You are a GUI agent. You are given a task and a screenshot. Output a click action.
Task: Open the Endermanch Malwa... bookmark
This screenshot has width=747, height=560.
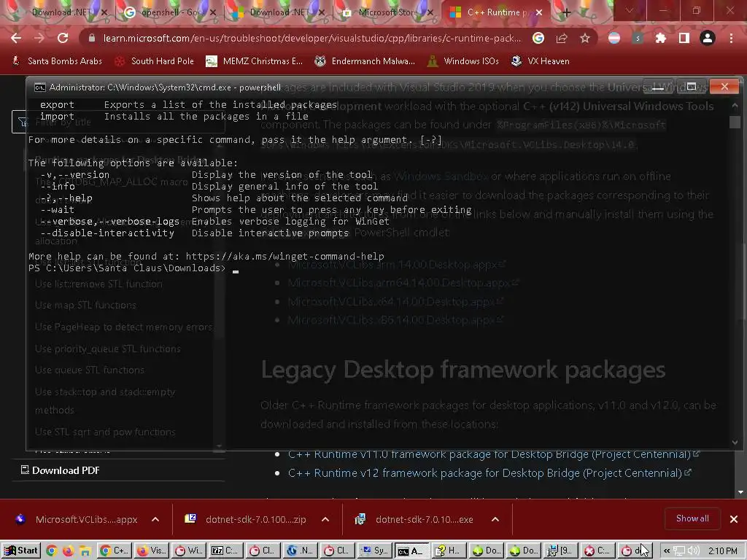(x=365, y=61)
